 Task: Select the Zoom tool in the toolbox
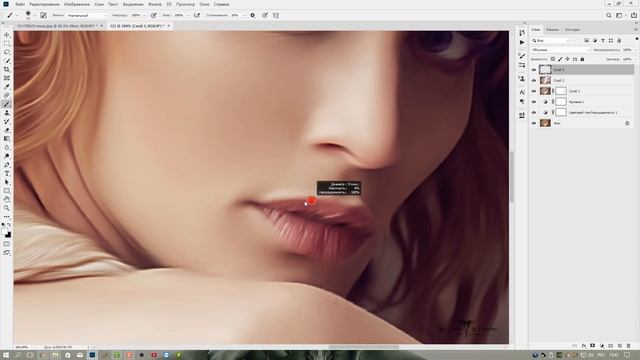coord(7,208)
